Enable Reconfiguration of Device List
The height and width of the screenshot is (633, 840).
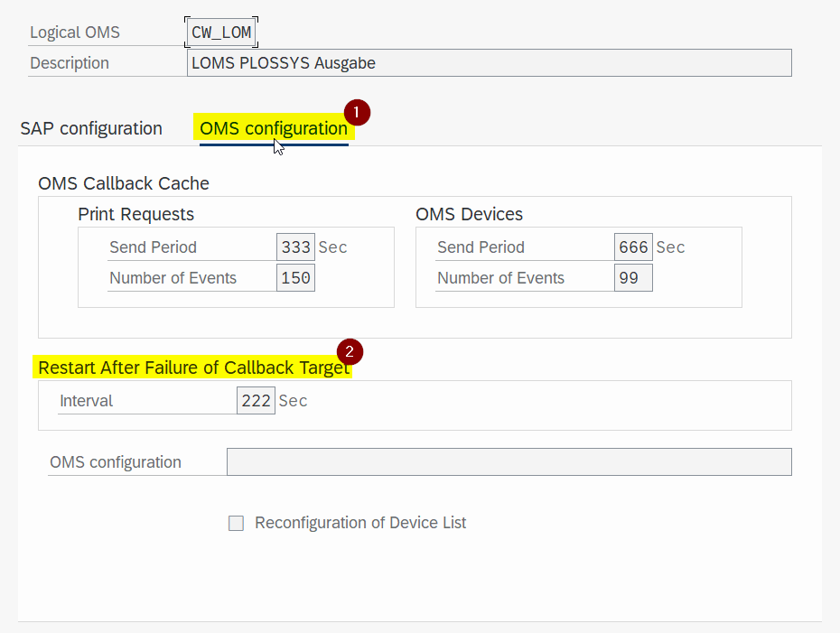(x=236, y=523)
